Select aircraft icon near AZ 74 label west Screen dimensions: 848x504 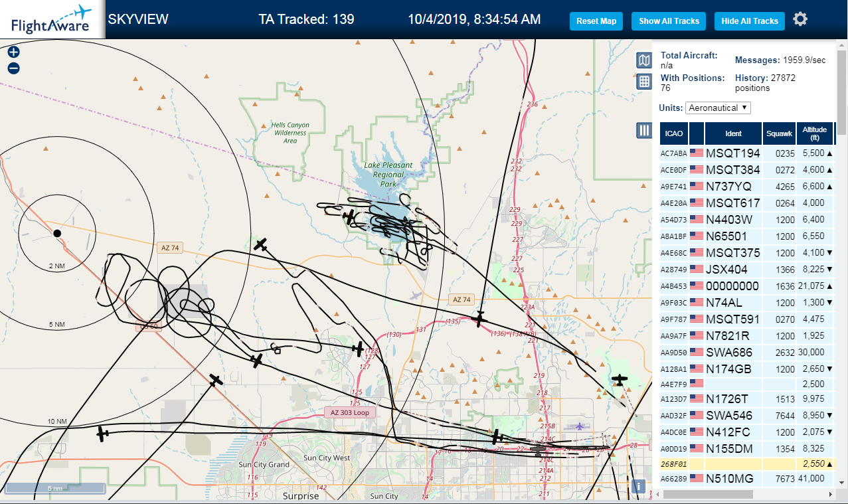click(261, 244)
